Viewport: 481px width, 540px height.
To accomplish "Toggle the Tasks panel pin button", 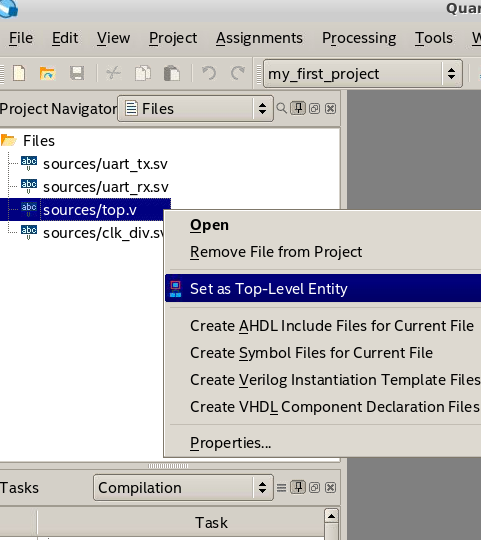I will 298,487.
